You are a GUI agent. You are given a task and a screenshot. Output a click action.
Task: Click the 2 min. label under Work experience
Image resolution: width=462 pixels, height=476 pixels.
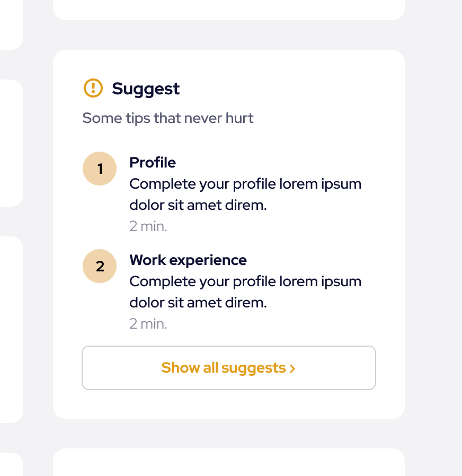148,324
